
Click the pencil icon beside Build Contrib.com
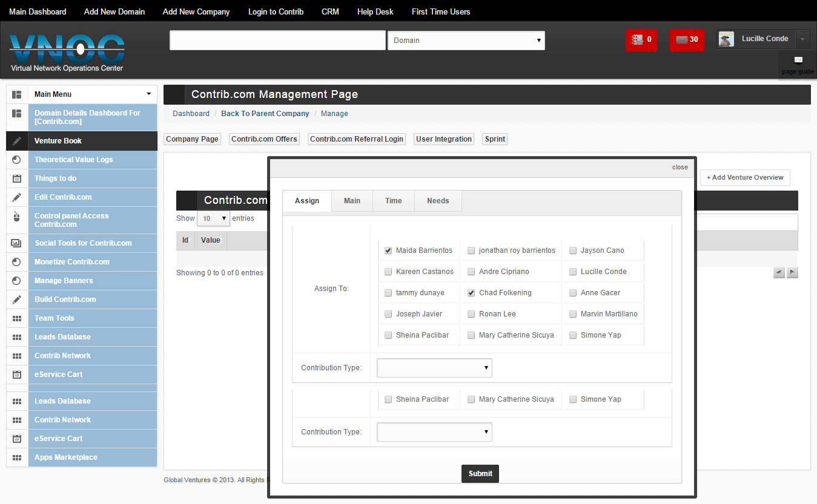tap(17, 299)
